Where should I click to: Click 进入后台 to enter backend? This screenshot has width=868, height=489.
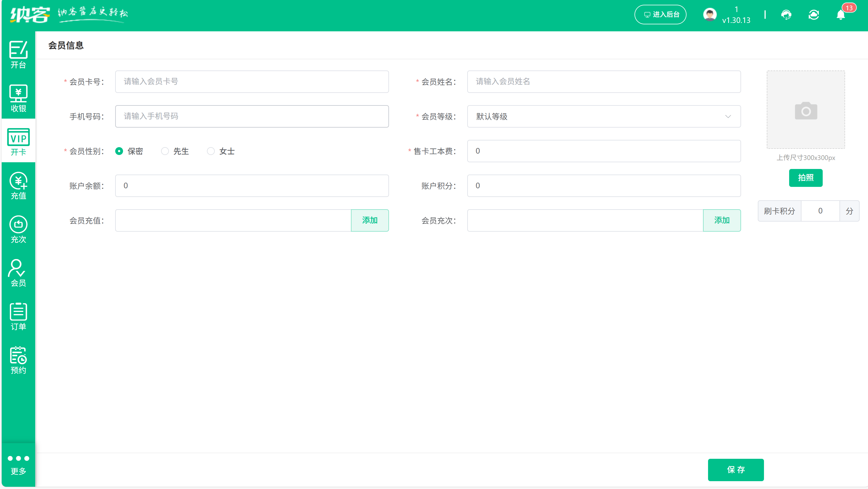click(x=660, y=15)
